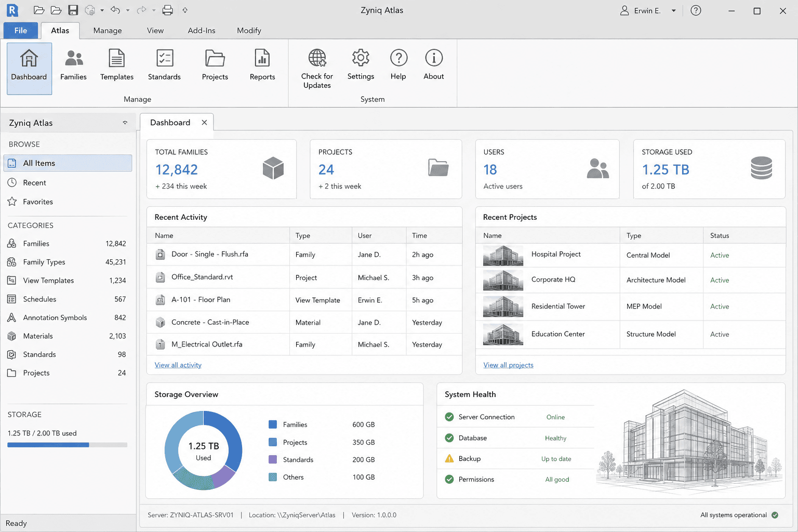Viewport: 798px width, 532px height.
Task: Open Reports from the ribbon
Action: pos(262,65)
